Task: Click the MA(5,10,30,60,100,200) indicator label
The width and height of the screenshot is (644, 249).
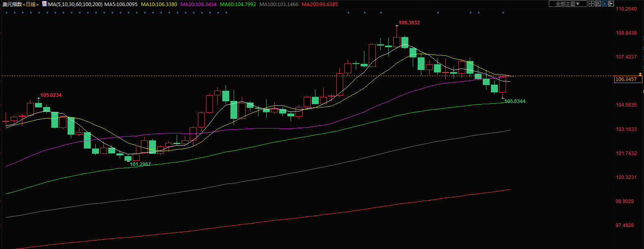Action: pos(75,4)
